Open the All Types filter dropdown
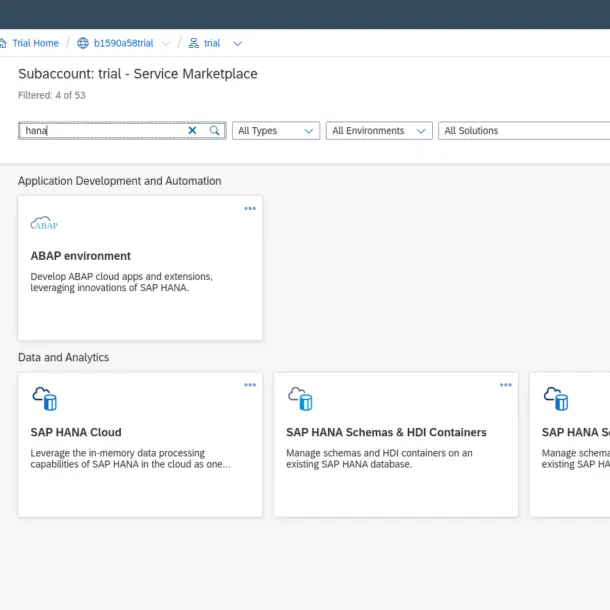The image size is (610, 610). [x=276, y=130]
